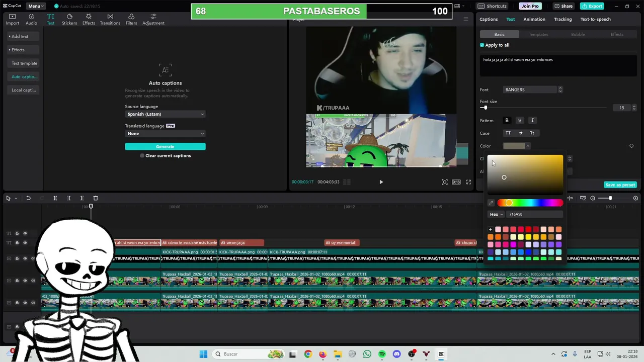
Task: Add keyframe diamond for Color
Action: pos(631,146)
